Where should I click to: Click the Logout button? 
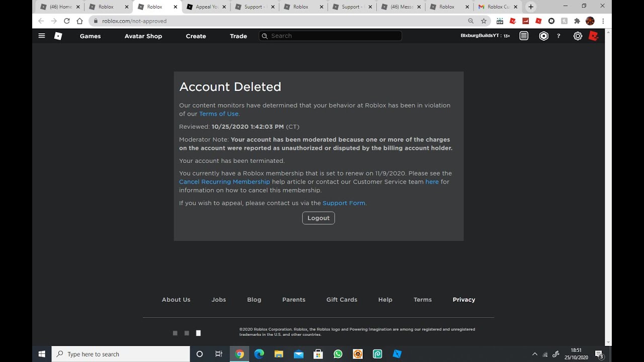pyautogui.click(x=318, y=218)
